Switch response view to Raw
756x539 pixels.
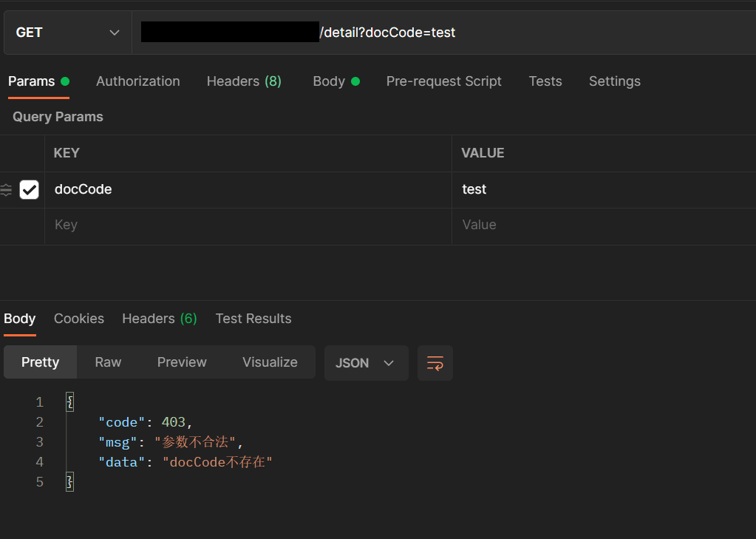(x=108, y=362)
